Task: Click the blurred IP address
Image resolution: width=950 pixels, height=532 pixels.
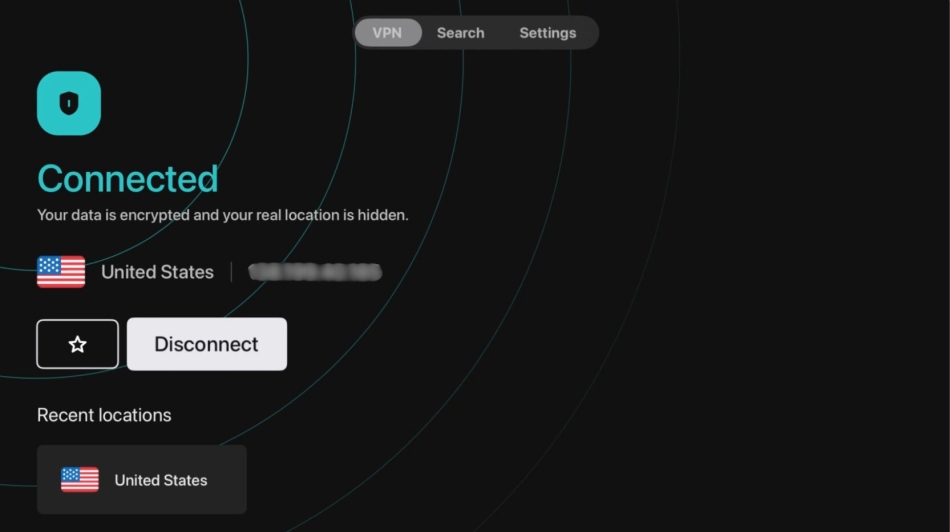Action: [315, 272]
